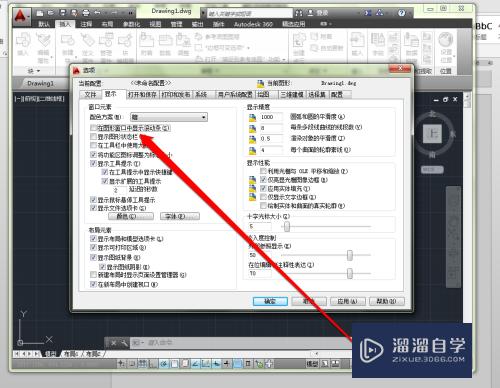This screenshot has height=388, width=500.
Task: Click the binoculars search icon in title bar
Action: click(299, 13)
